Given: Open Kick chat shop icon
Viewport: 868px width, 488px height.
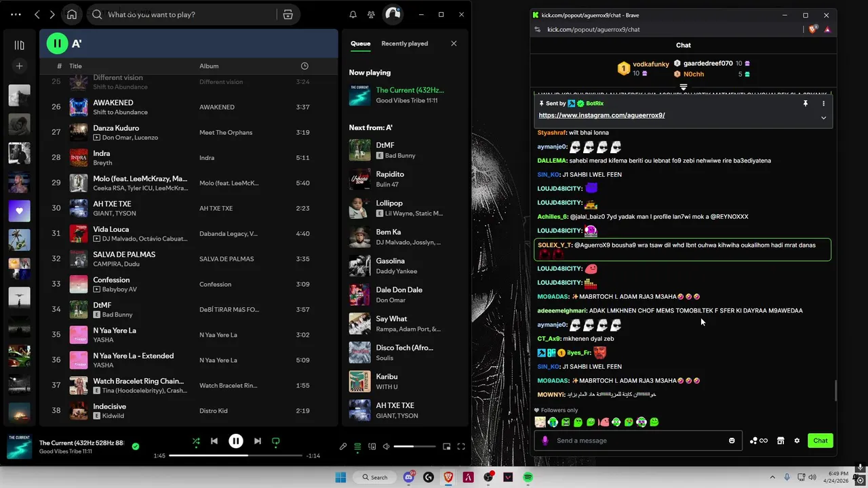Looking at the screenshot, I should (x=781, y=441).
